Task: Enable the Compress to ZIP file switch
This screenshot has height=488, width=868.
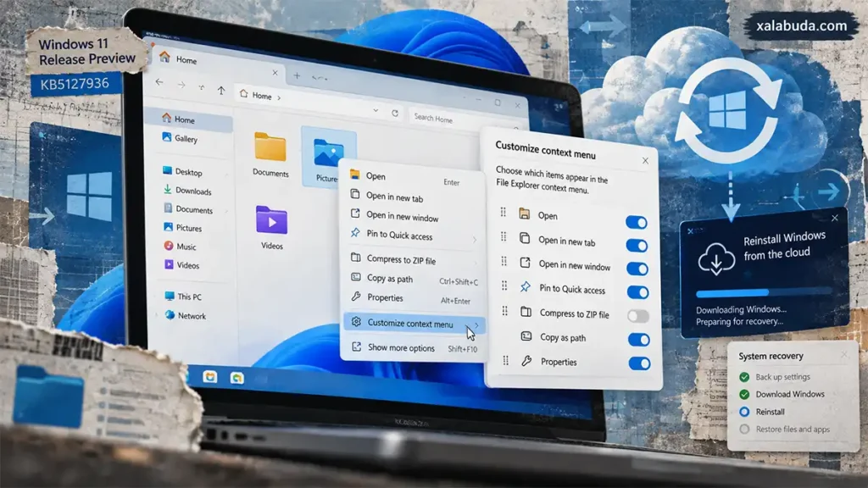Action: tap(637, 316)
